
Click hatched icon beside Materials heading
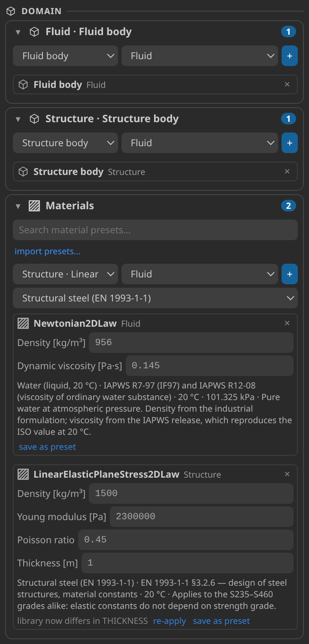click(x=34, y=206)
